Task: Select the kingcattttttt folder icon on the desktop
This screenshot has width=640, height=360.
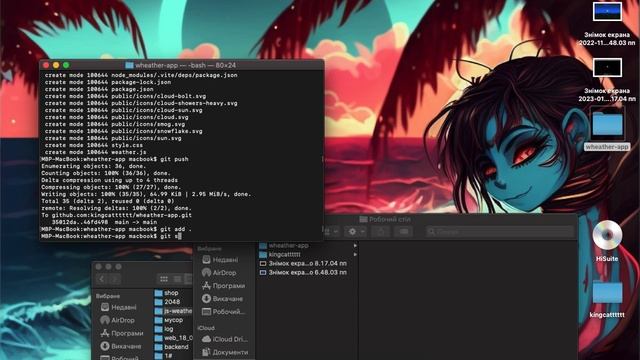Action: click(607, 292)
